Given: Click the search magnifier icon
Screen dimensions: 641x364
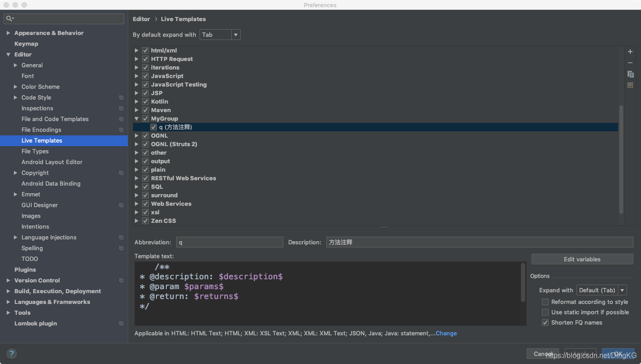Looking at the screenshot, I should [x=9, y=18].
